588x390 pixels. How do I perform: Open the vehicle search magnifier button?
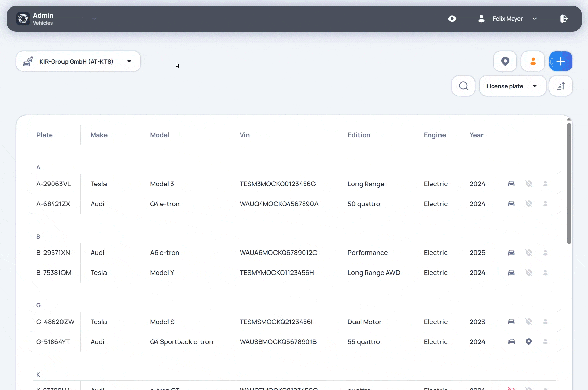[464, 86]
